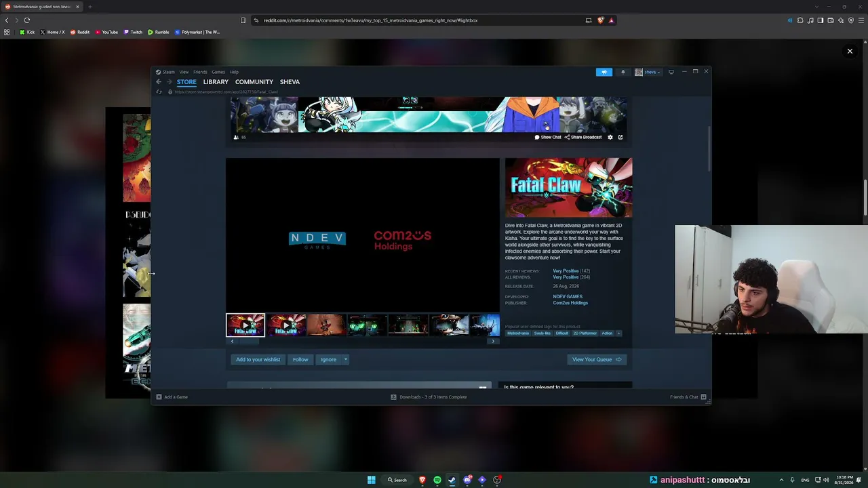
Task: Open the Home / X bookmark
Action: click(53, 32)
